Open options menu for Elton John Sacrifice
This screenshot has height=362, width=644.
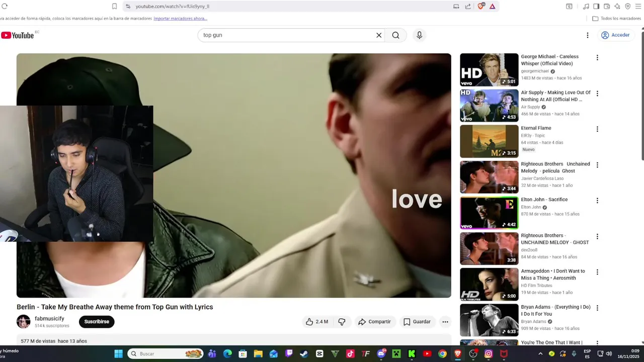point(597,201)
